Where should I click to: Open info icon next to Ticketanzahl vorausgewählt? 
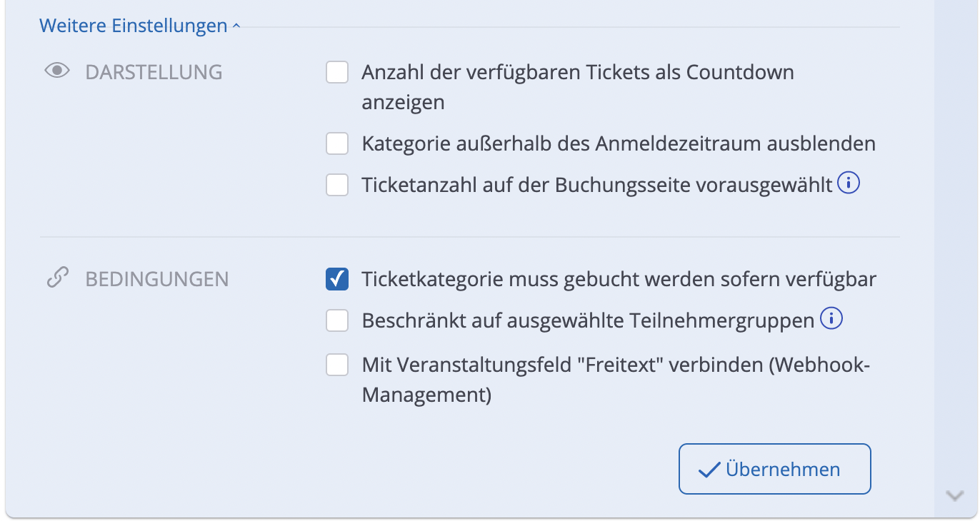coord(849,184)
